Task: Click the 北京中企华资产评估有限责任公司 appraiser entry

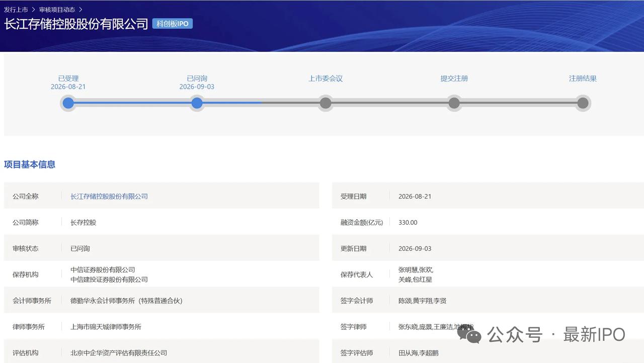Action: (119, 353)
